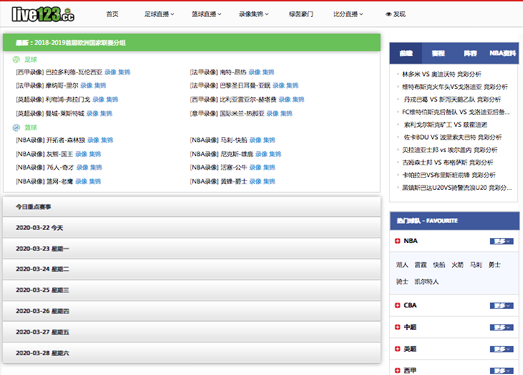Image resolution: width=523 pixels, height=375 pixels.
Task: Open sidebar article mentioning U20VS
Action: [457, 188]
